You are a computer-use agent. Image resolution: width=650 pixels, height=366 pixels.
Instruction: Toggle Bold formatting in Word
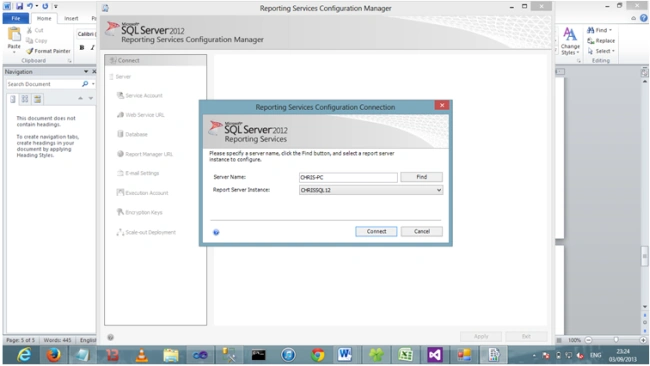click(x=82, y=48)
